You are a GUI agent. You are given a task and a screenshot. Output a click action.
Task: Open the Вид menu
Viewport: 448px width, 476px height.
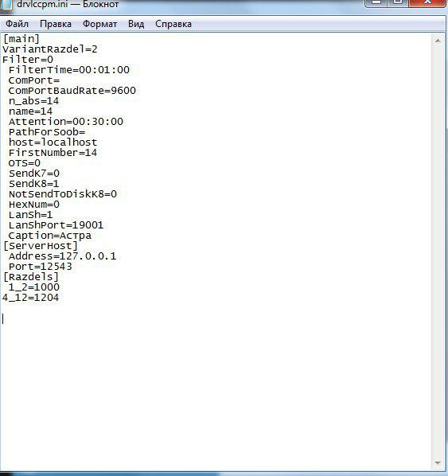click(x=136, y=24)
